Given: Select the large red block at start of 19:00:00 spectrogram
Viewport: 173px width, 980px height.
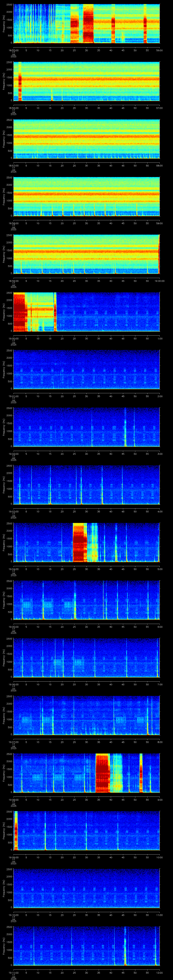Looking at the screenshot, I should point(19,312).
